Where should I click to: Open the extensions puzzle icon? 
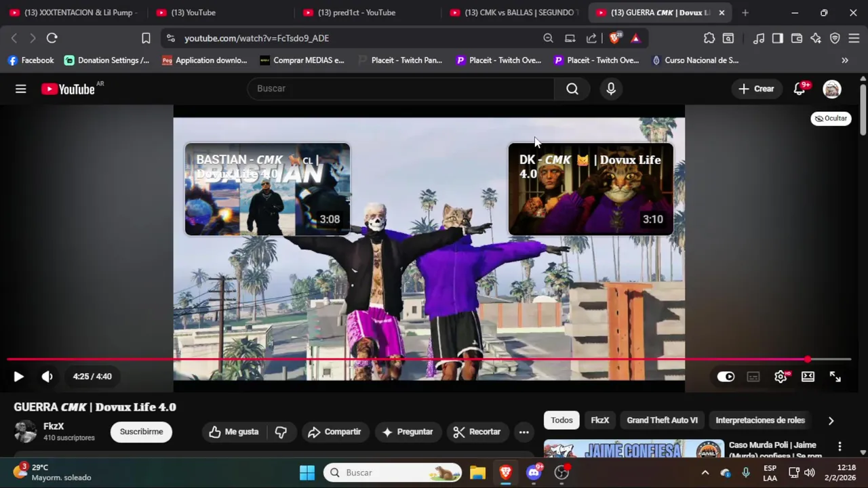[709, 39]
